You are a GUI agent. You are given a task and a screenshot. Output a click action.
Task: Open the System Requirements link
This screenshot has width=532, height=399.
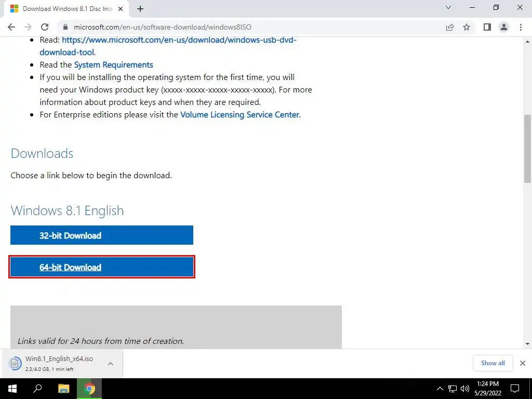click(x=113, y=65)
